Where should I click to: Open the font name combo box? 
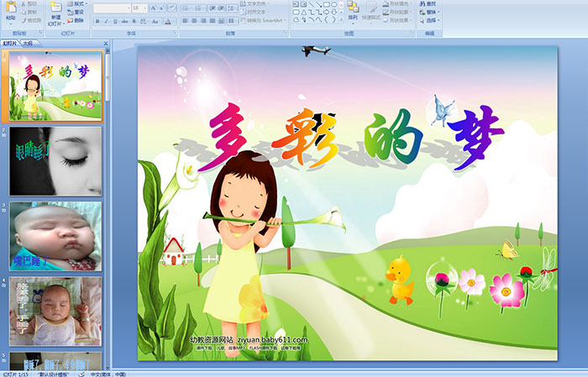click(x=112, y=8)
